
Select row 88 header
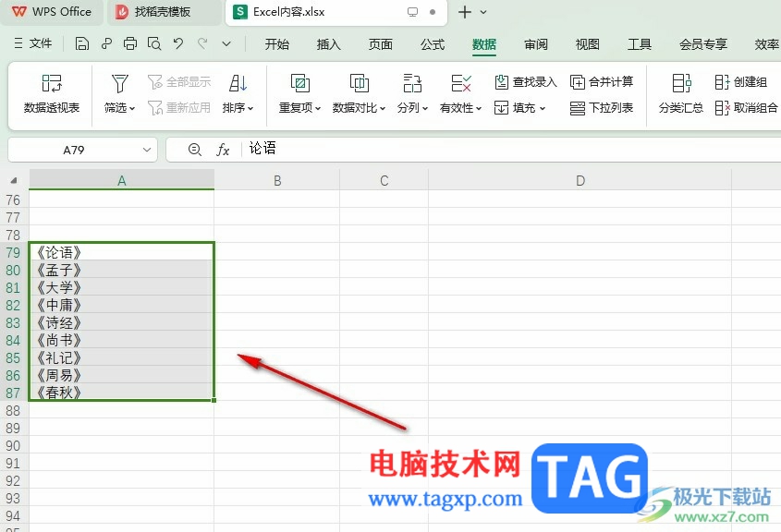point(14,411)
